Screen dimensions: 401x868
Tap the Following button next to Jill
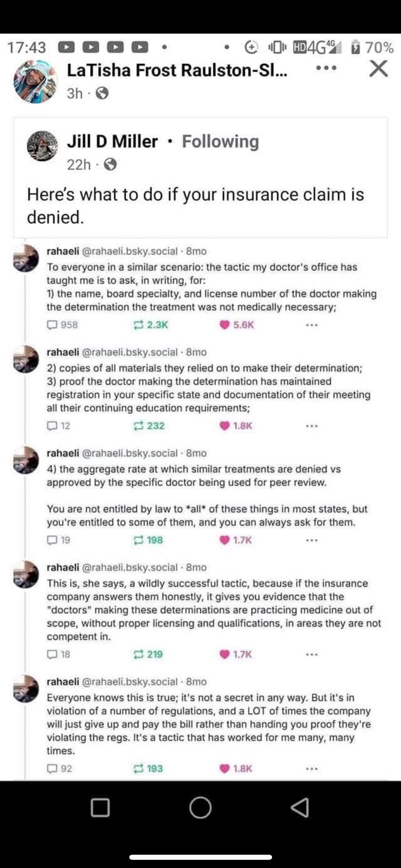[x=220, y=142]
